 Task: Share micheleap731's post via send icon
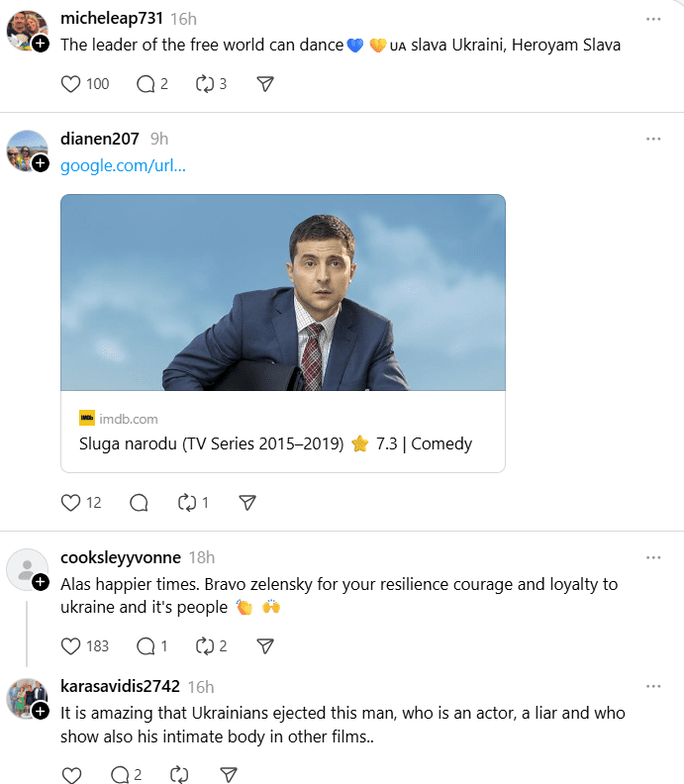pyautogui.click(x=264, y=84)
